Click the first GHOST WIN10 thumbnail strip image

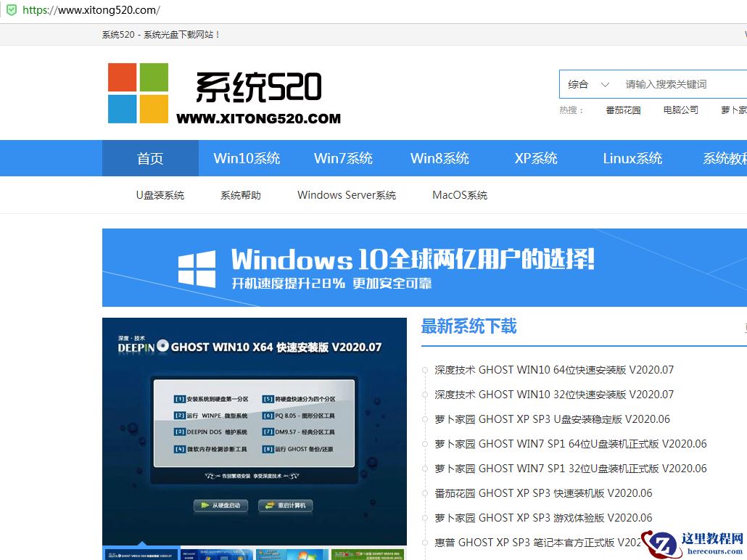[x=142, y=553]
